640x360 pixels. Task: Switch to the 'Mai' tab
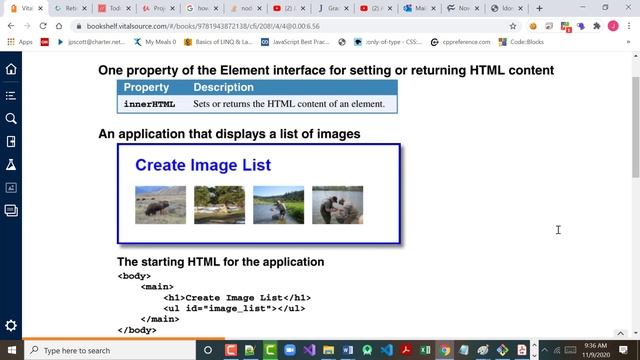point(419,8)
